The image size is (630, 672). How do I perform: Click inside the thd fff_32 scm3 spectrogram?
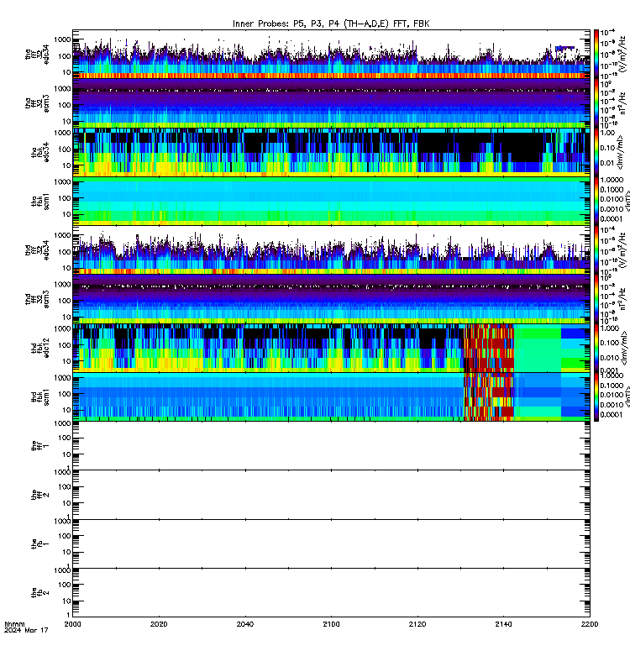tap(331, 299)
